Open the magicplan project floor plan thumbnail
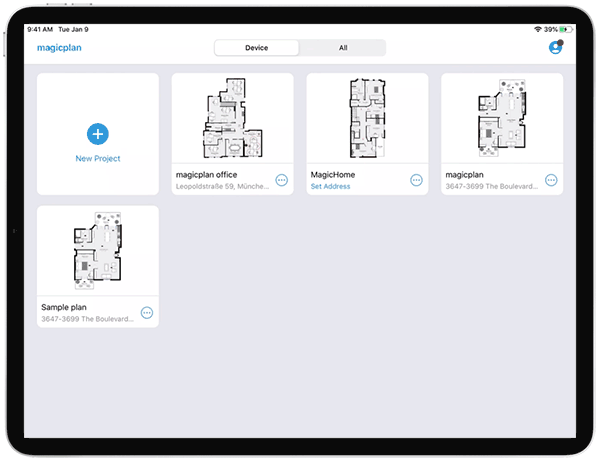 [x=502, y=118]
